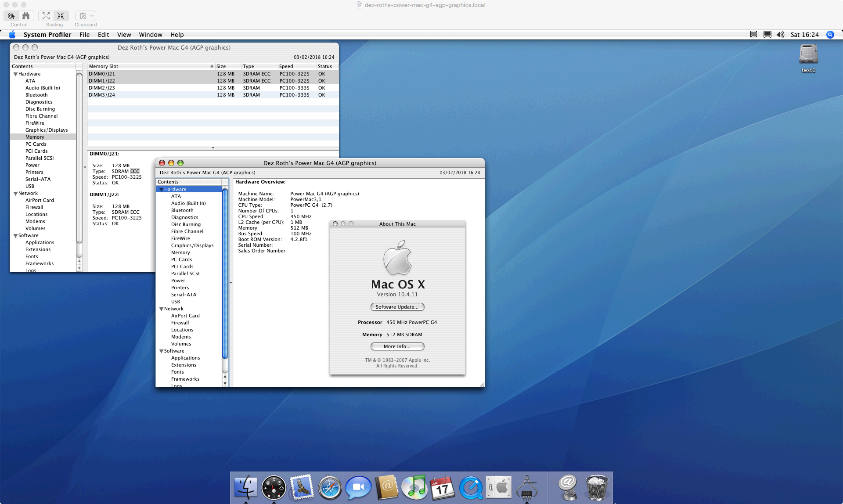The height and width of the screenshot is (504, 843).
Task: Switch to Observe mode binoculars icon
Action: (26, 16)
